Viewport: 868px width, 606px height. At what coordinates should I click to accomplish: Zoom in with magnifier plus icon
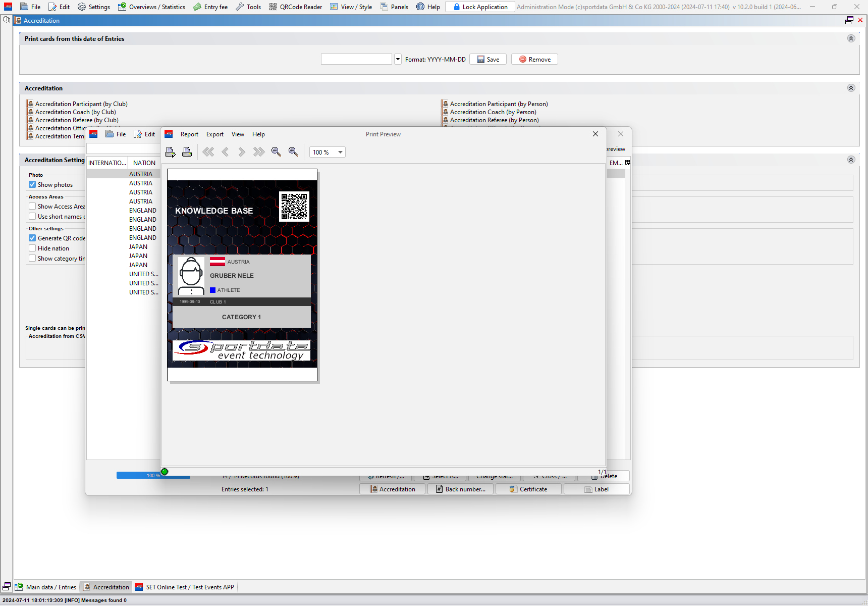(293, 152)
